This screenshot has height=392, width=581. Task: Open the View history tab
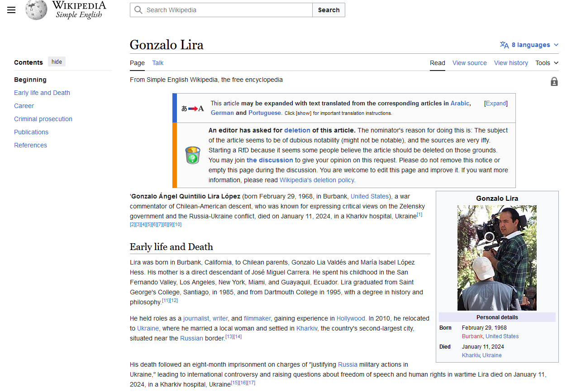(511, 63)
